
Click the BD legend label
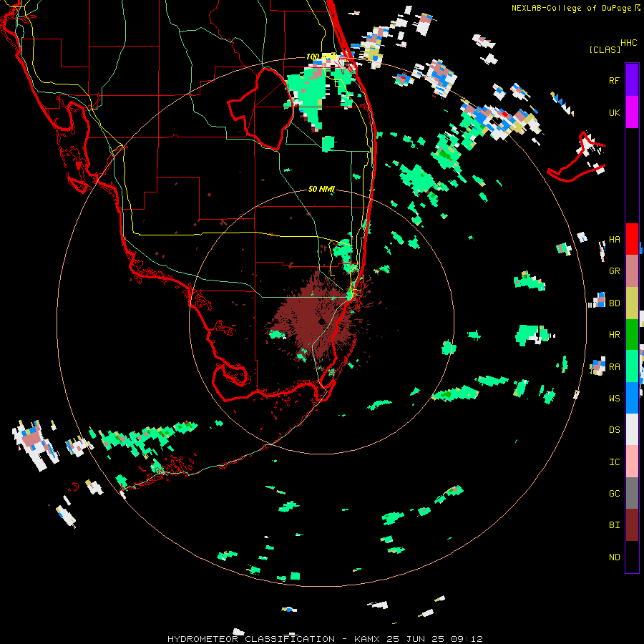(x=614, y=303)
